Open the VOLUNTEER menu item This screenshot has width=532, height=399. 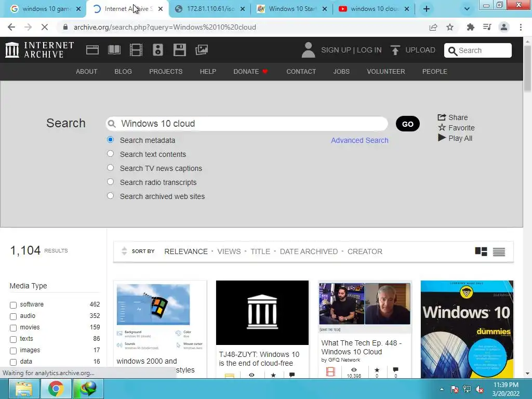[x=386, y=72]
